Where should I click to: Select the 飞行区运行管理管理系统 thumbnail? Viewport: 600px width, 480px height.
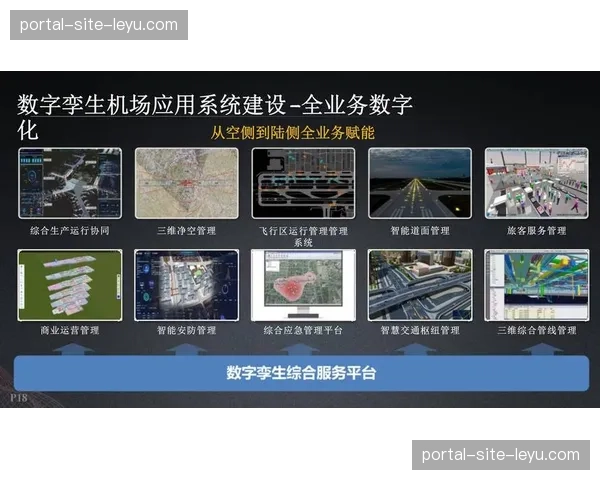tap(303, 183)
